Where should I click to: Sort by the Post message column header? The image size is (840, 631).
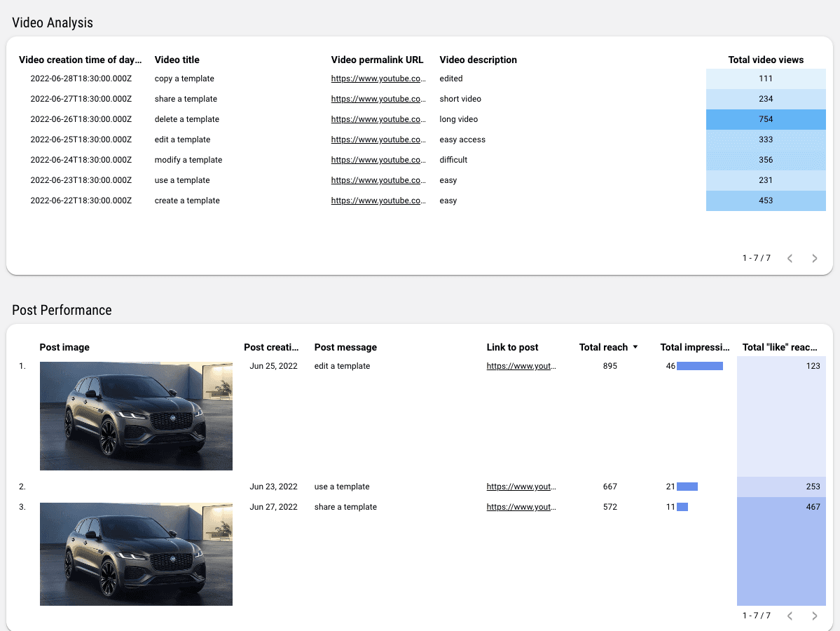pos(345,347)
